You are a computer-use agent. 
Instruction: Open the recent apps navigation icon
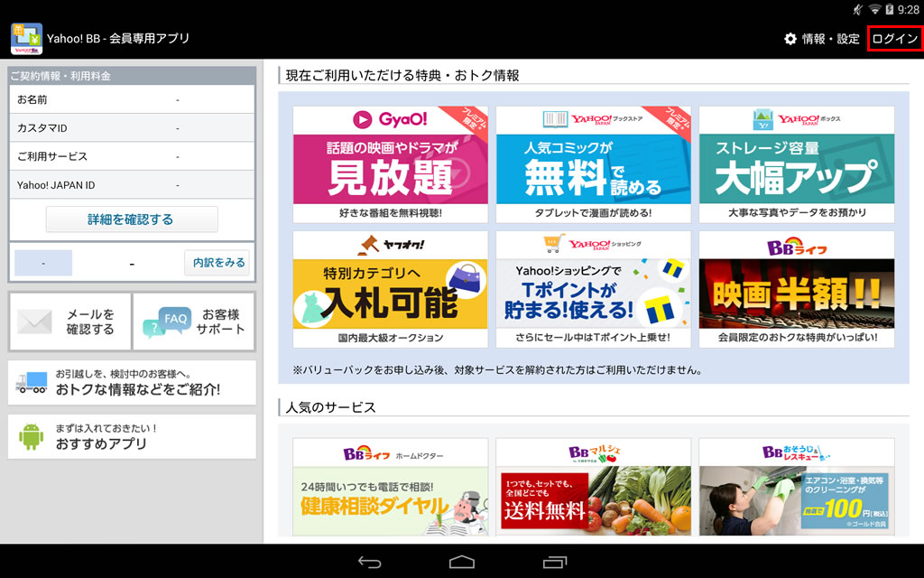click(x=554, y=562)
